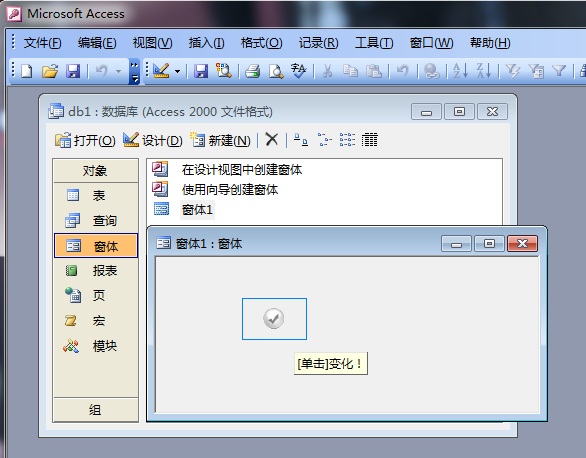Screen dimensions: 586x458
Task: Click the Spelling check icon
Action: coord(299,70)
